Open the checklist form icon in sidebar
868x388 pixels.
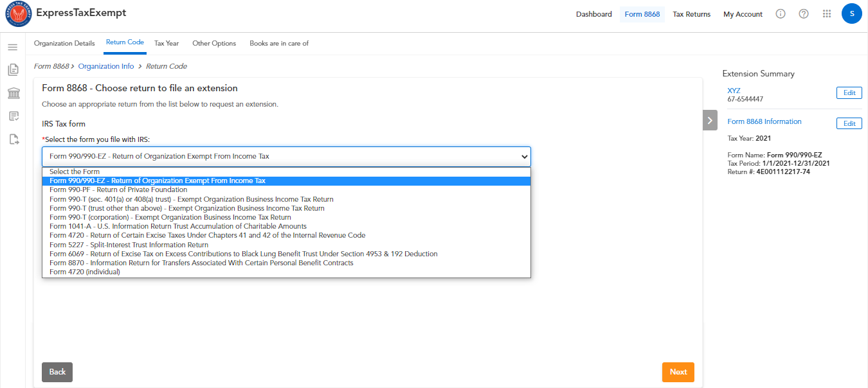coord(13,116)
